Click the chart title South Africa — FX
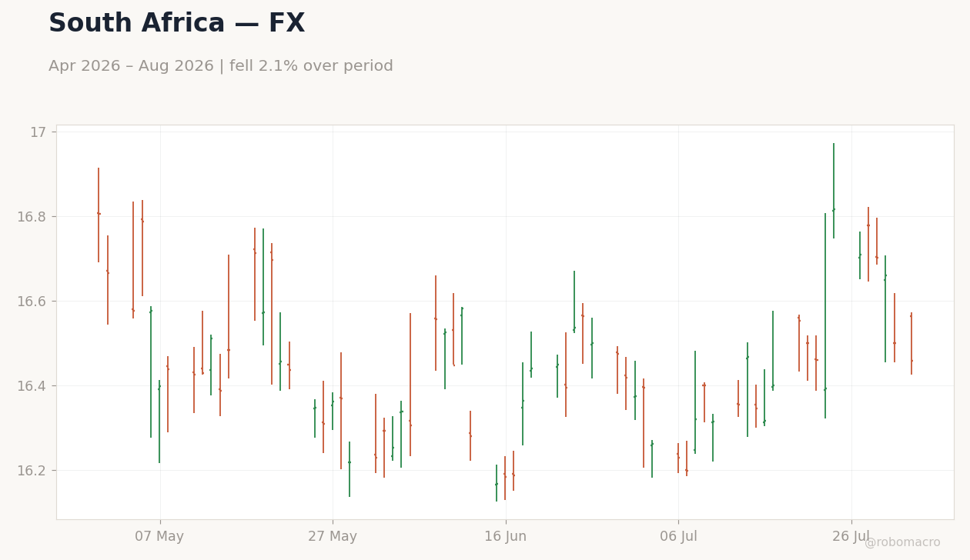The image size is (970, 560). pyautogui.click(x=176, y=24)
